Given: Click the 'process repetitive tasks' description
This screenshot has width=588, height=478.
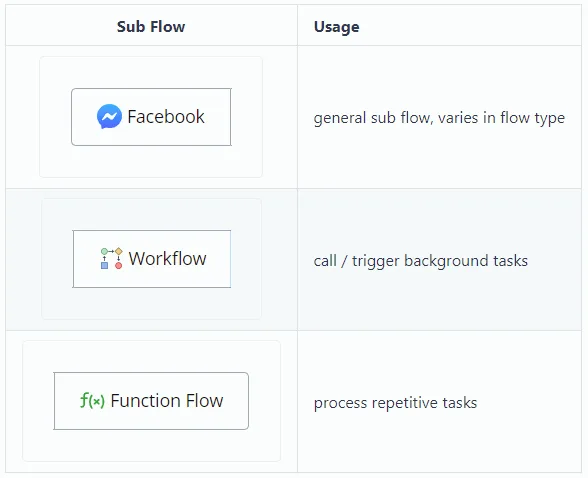Looking at the screenshot, I should [395, 403].
